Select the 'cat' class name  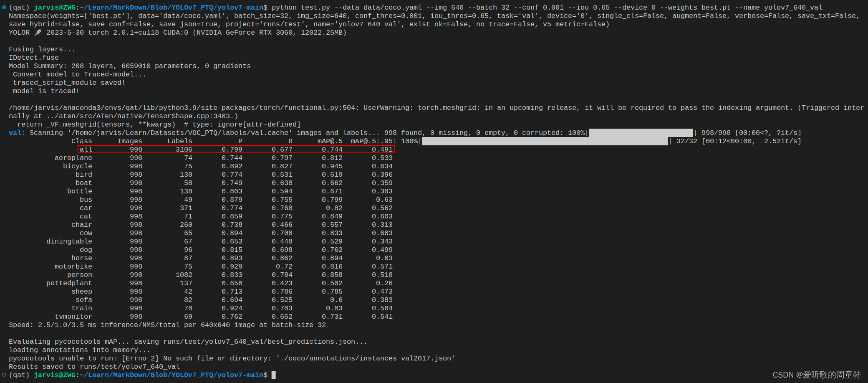coord(86,216)
